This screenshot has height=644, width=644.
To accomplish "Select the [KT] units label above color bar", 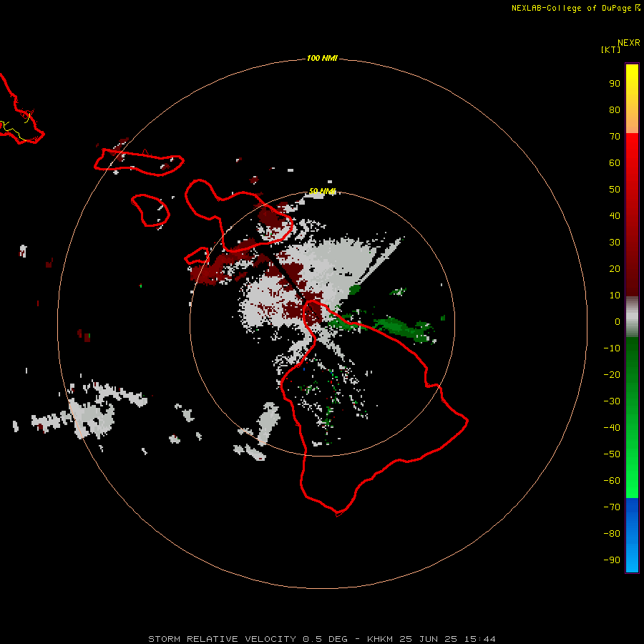I will (610, 49).
